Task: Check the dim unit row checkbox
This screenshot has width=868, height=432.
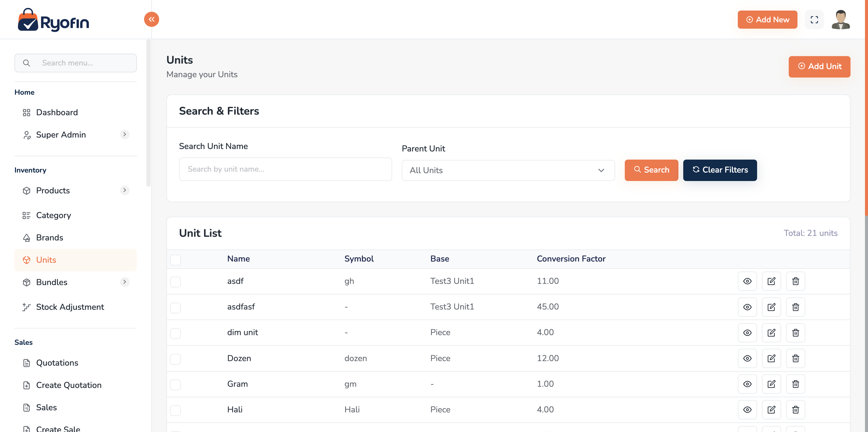Action: [x=175, y=333]
